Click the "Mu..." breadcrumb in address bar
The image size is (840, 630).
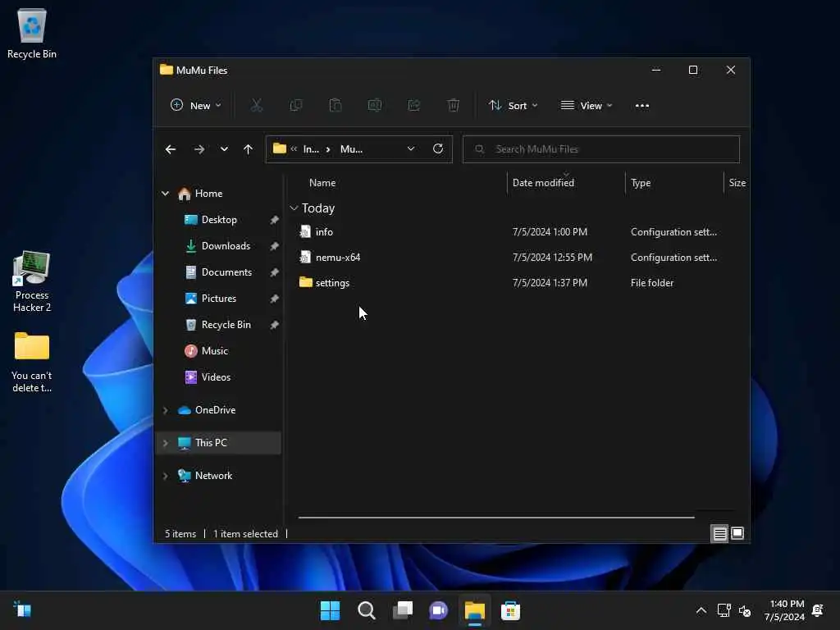click(x=351, y=149)
